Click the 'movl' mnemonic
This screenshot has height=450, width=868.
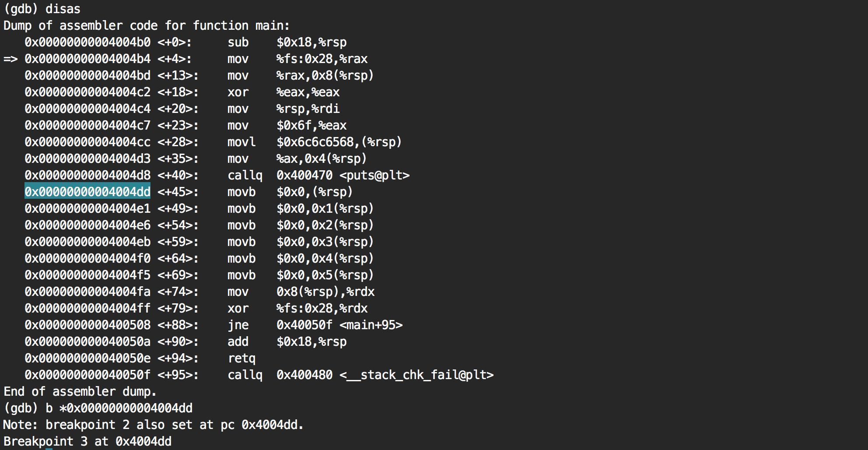click(x=241, y=142)
